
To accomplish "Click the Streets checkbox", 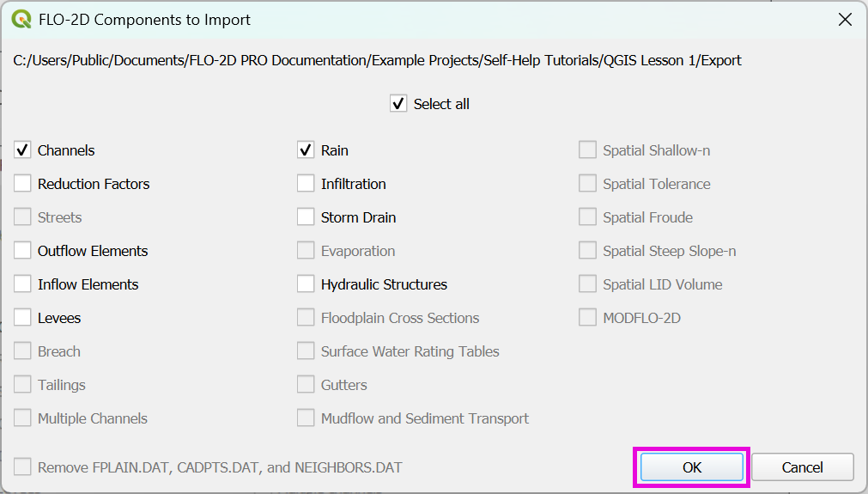I will coord(22,217).
